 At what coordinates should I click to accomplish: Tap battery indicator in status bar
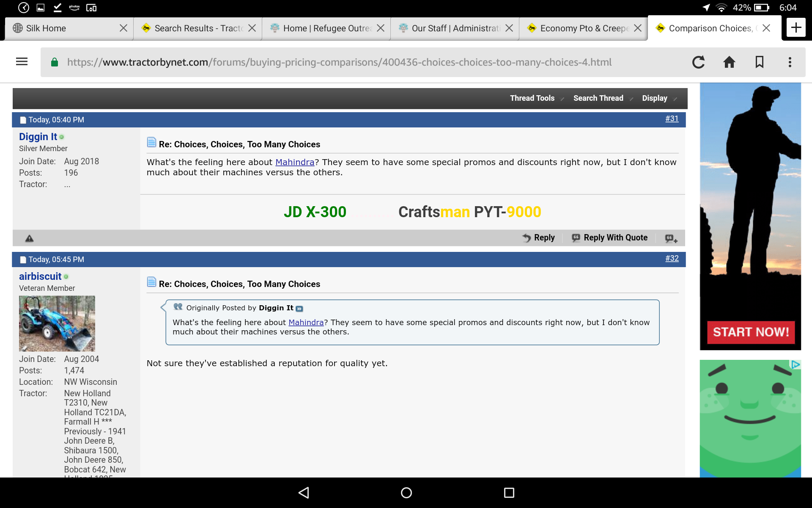pyautogui.click(x=761, y=8)
